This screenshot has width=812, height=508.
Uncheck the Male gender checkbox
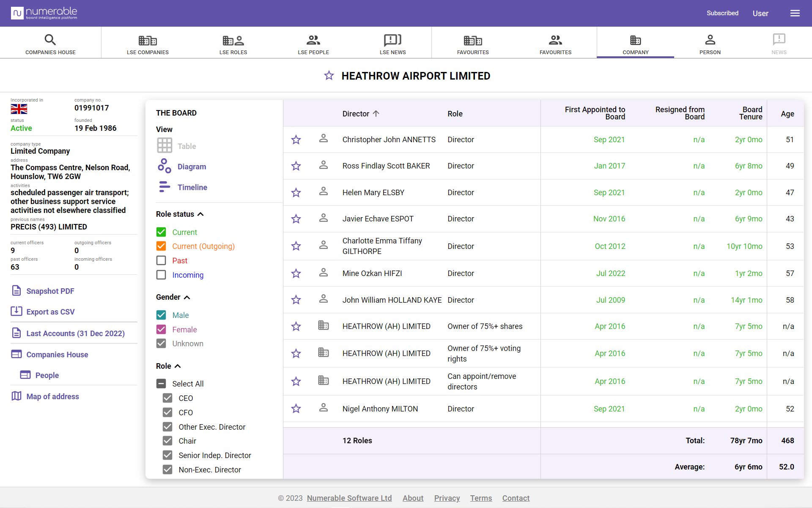coord(161,315)
